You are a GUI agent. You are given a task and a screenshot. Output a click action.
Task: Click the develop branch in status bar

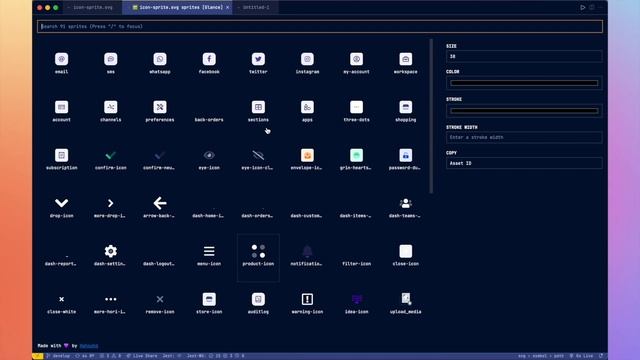[x=58, y=356]
